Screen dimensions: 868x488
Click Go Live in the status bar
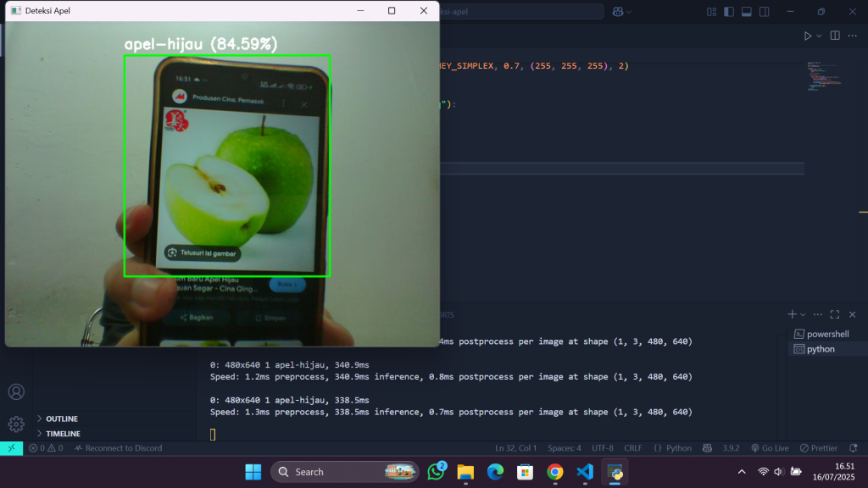pos(770,448)
